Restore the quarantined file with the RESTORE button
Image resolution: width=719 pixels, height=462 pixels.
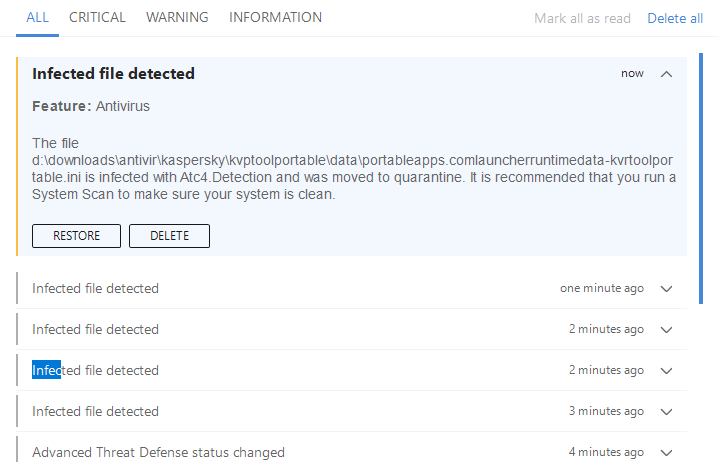[76, 236]
